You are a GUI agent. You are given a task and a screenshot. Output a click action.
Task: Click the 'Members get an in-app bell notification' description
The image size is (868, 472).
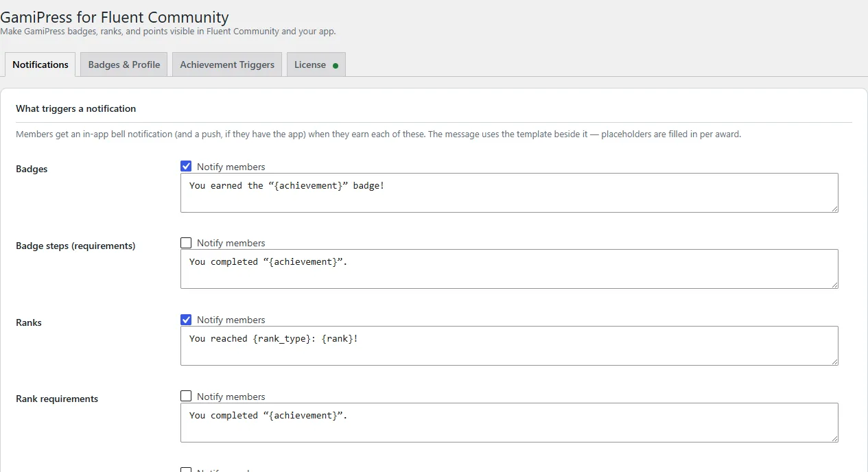[x=378, y=134]
